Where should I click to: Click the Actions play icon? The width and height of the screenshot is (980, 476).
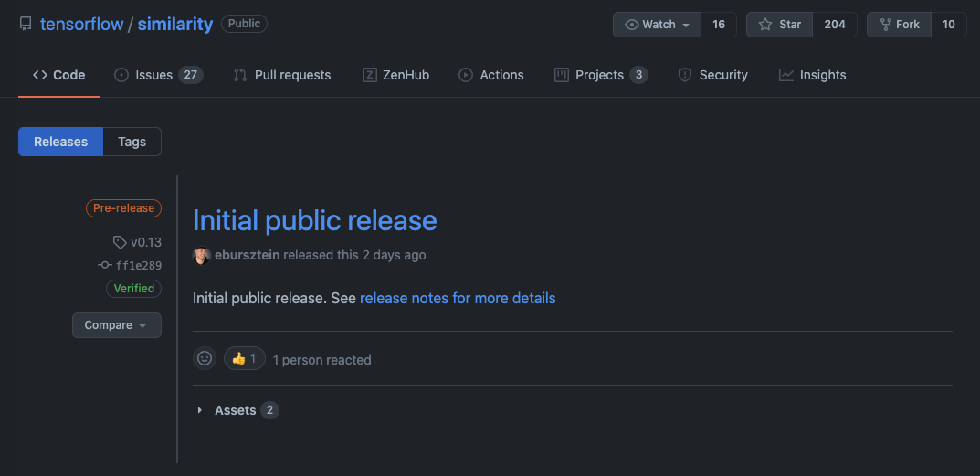pos(466,75)
